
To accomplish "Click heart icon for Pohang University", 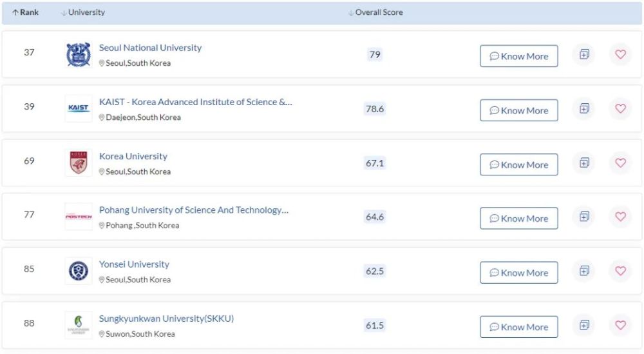I will coord(620,217).
